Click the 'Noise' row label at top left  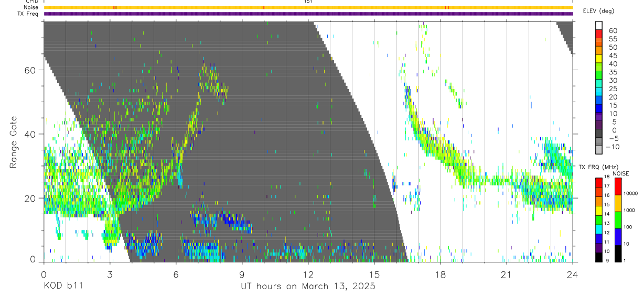(31, 7)
